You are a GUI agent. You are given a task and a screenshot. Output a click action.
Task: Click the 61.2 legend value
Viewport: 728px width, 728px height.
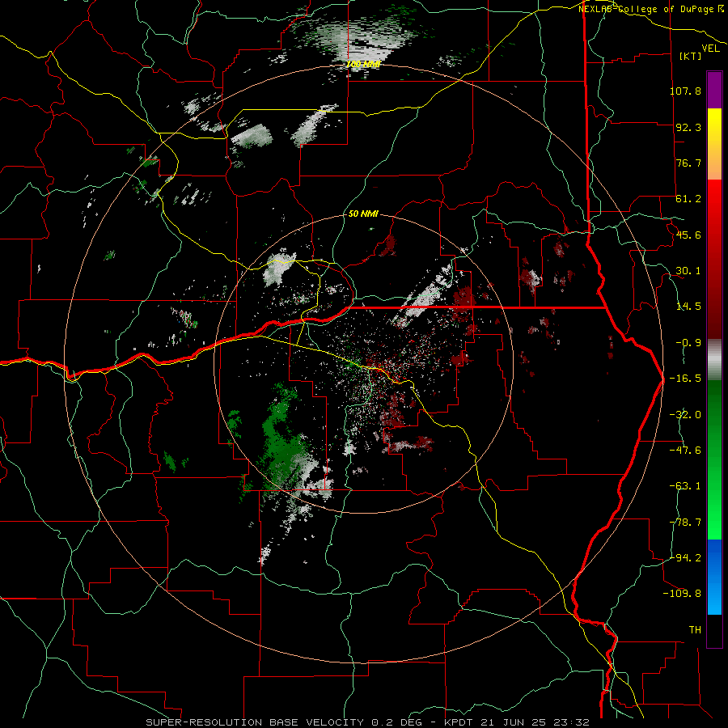(688, 199)
